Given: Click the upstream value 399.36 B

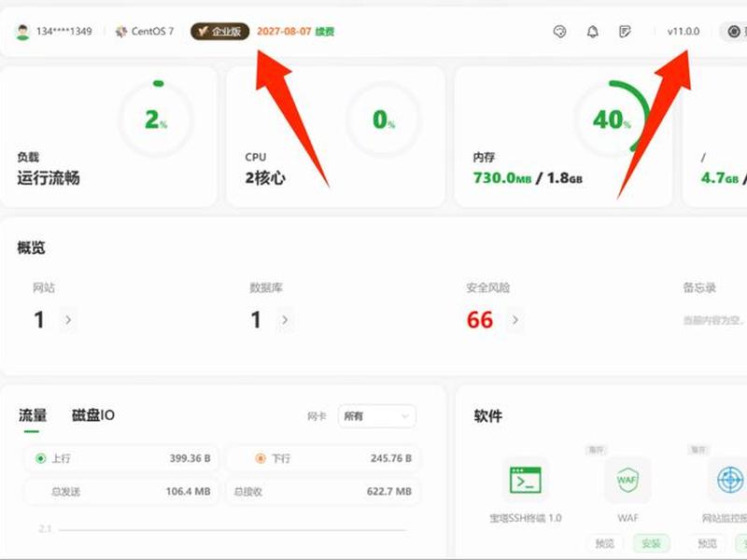Looking at the screenshot, I should (190, 458).
